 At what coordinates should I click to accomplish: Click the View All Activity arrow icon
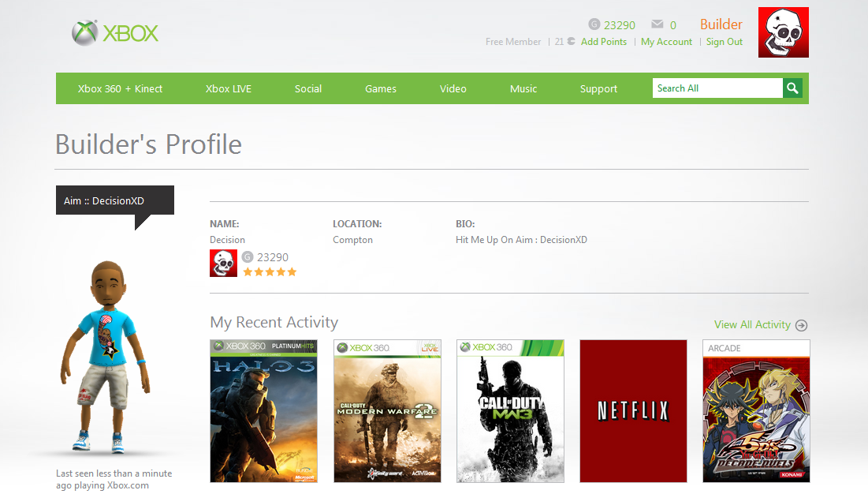tap(801, 325)
